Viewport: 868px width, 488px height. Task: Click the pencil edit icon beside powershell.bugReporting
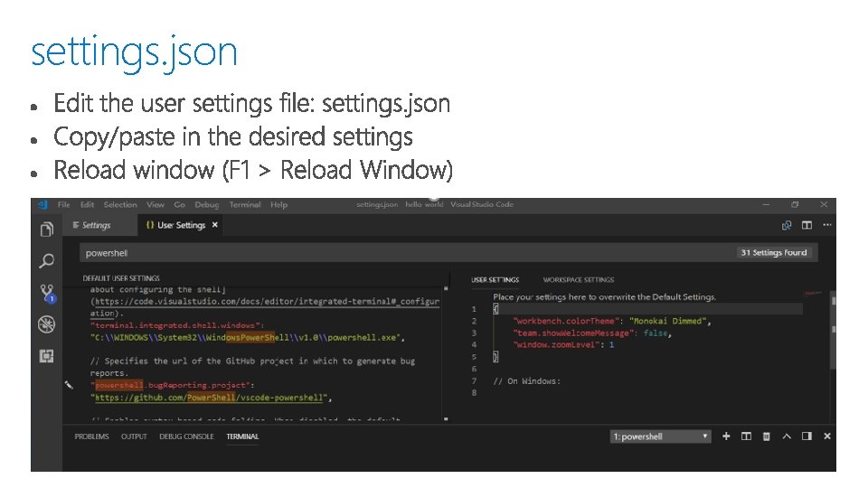[69, 385]
